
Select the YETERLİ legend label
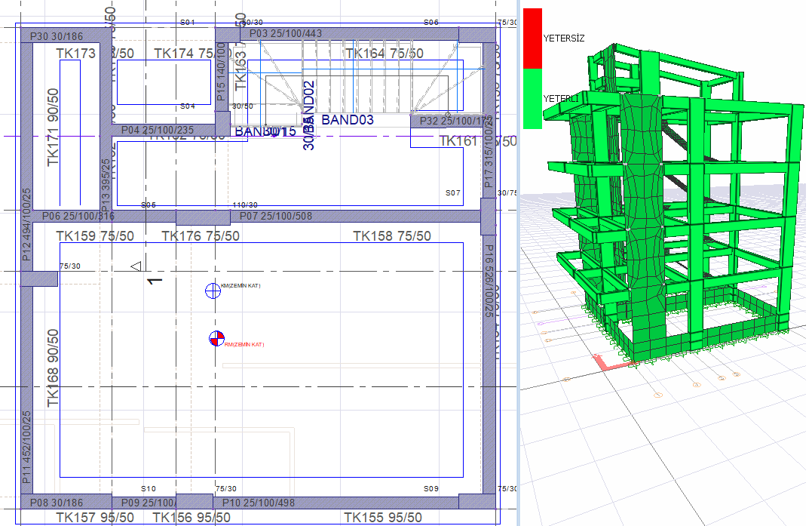pyautogui.click(x=561, y=98)
